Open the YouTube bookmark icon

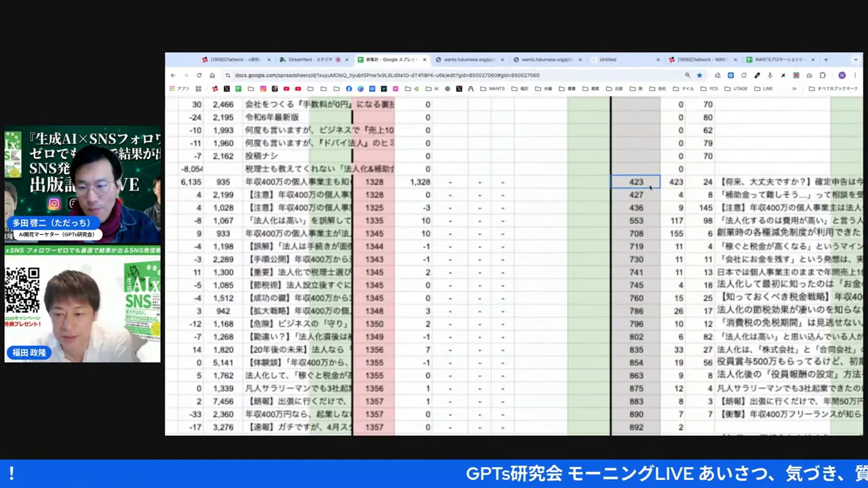[285, 89]
